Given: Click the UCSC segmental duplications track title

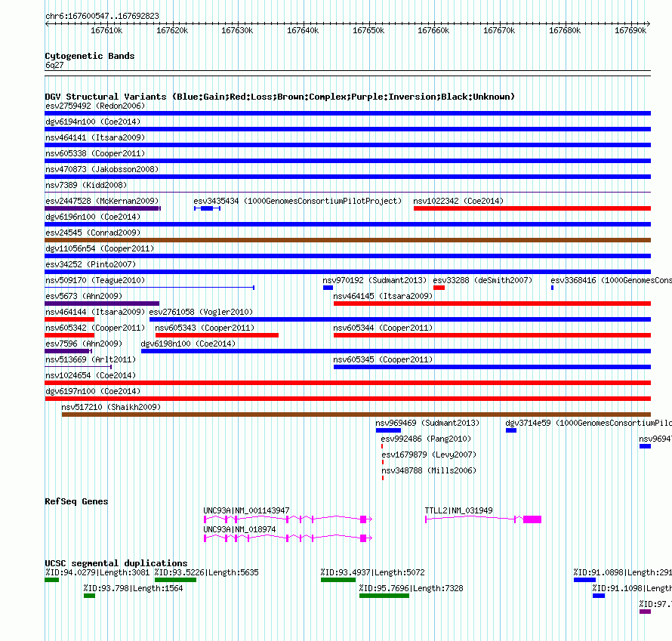Looking at the screenshot, I should coord(116,563).
